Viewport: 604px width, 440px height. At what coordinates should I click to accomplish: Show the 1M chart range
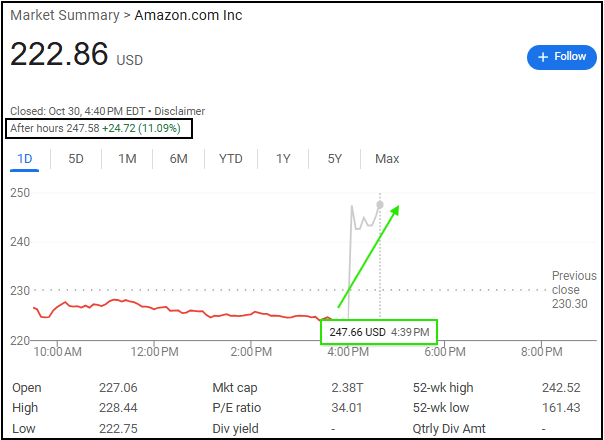(x=127, y=158)
